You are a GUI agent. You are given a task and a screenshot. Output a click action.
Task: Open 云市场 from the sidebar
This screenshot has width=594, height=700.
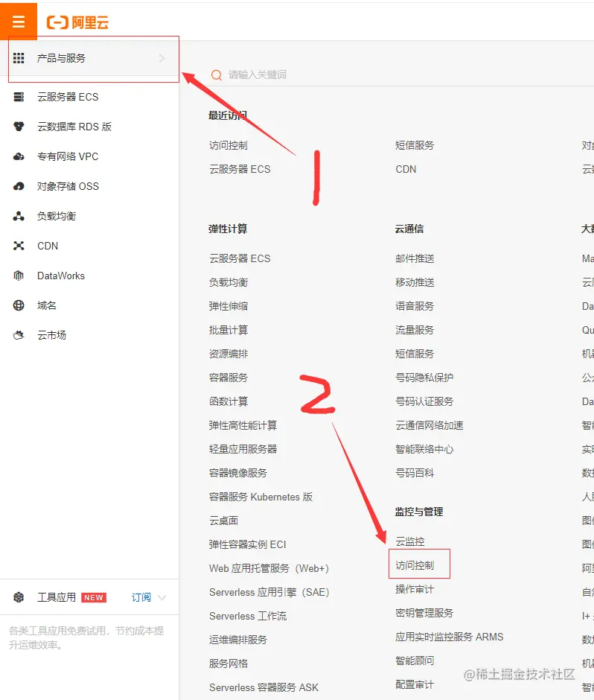[52, 335]
